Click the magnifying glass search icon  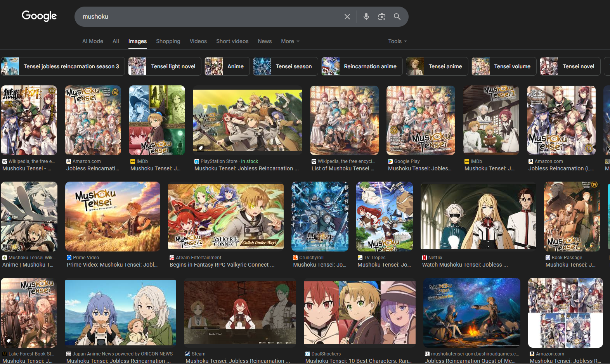(x=397, y=17)
